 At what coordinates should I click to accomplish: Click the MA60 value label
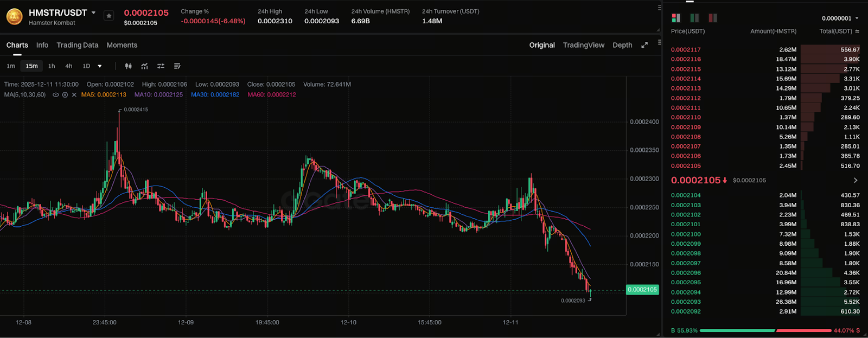click(x=272, y=94)
